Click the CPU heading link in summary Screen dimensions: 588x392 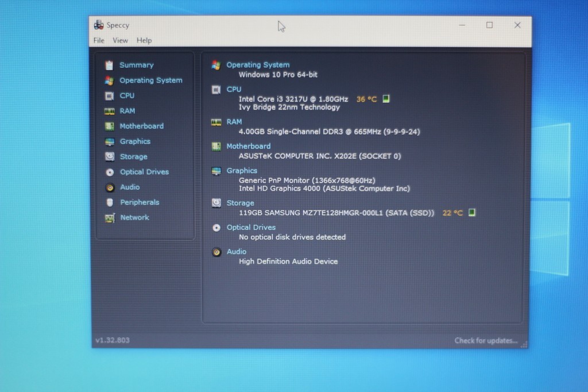point(234,90)
